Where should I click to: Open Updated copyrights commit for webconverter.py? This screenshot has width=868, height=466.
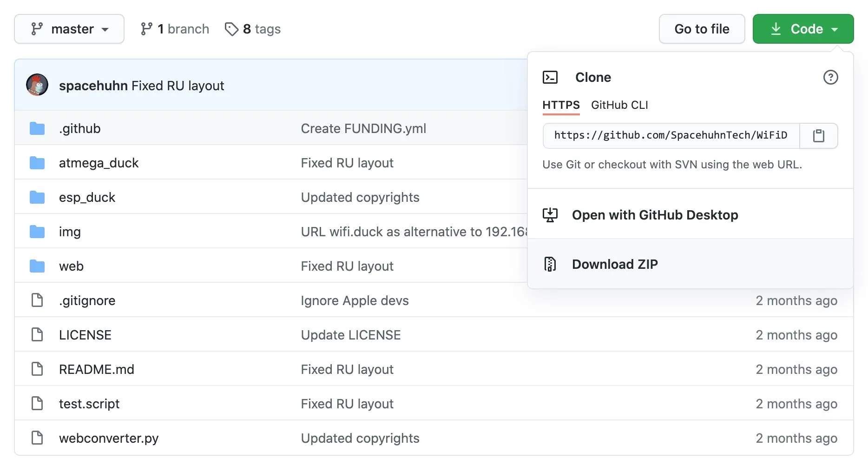point(360,438)
